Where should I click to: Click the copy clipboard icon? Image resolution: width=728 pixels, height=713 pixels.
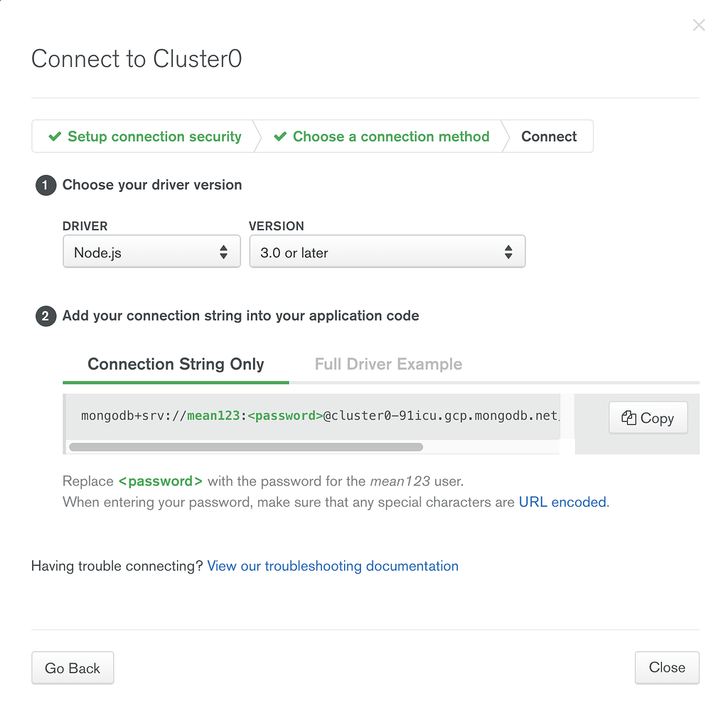tap(628, 418)
